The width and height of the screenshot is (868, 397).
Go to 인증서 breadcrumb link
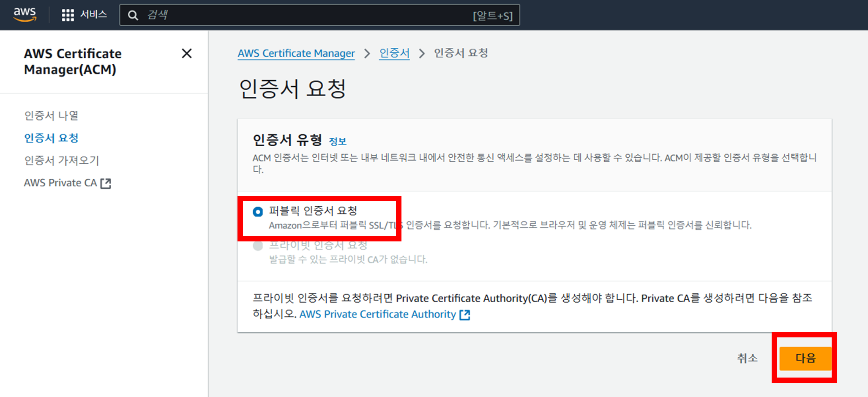[x=394, y=53]
